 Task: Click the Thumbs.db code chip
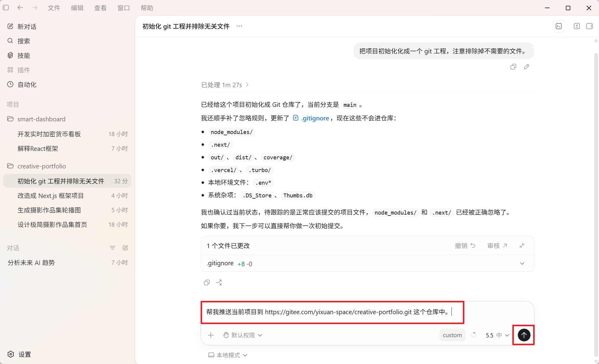tap(298, 195)
